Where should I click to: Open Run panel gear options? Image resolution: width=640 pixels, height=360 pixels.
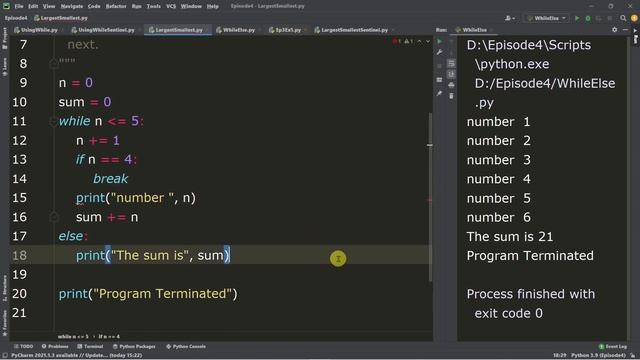click(x=614, y=30)
